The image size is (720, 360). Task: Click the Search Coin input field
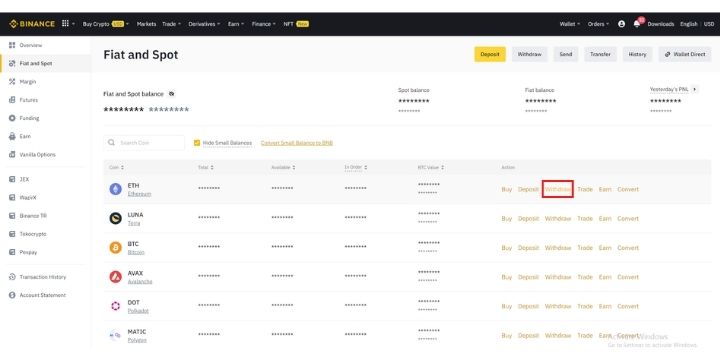point(144,143)
